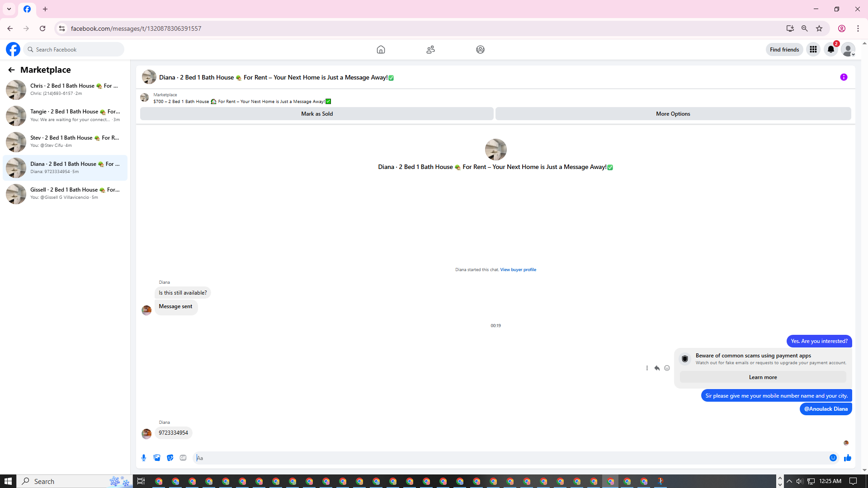Viewport: 868px width, 488px height.
Task: React to message with the smiley icon
Action: [x=667, y=368]
